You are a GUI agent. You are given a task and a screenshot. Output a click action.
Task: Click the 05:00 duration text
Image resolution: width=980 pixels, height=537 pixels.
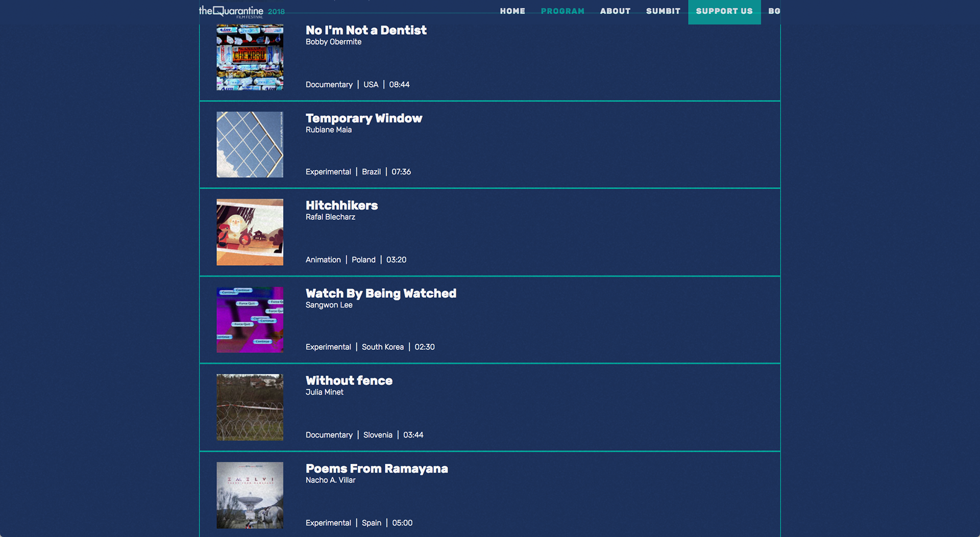click(x=402, y=523)
